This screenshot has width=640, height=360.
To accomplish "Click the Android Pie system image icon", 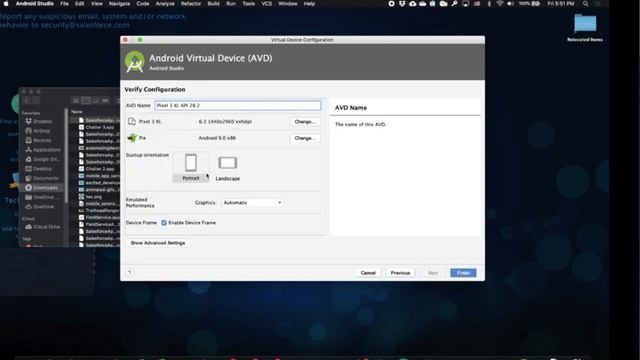I will pyautogui.click(x=132, y=138).
